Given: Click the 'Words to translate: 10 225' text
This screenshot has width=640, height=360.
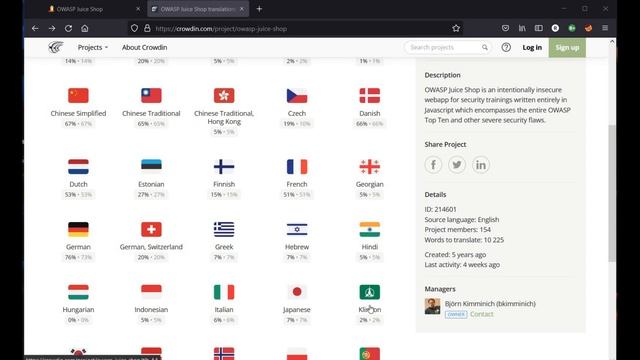Looking at the screenshot, I should coord(464,240).
